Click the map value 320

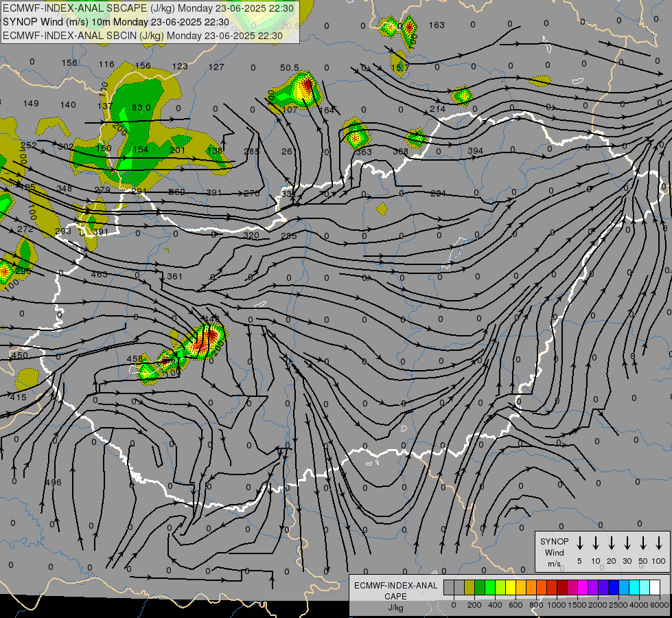pos(251,236)
